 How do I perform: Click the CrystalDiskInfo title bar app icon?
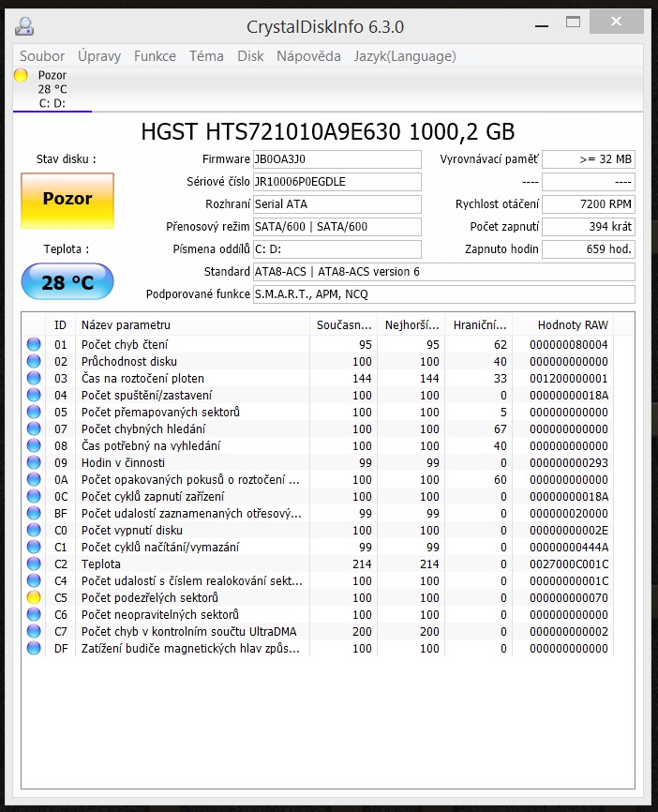click(x=24, y=25)
